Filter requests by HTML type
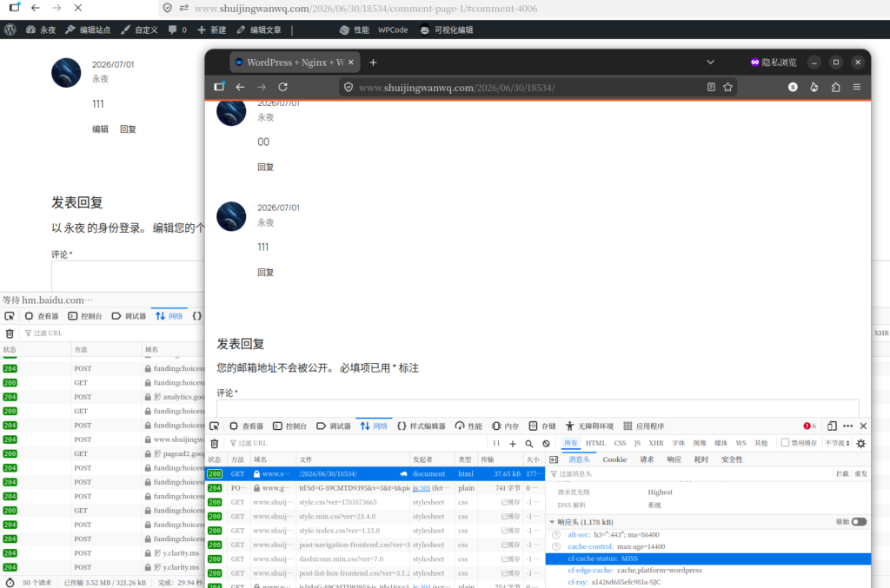 pyautogui.click(x=595, y=444)
